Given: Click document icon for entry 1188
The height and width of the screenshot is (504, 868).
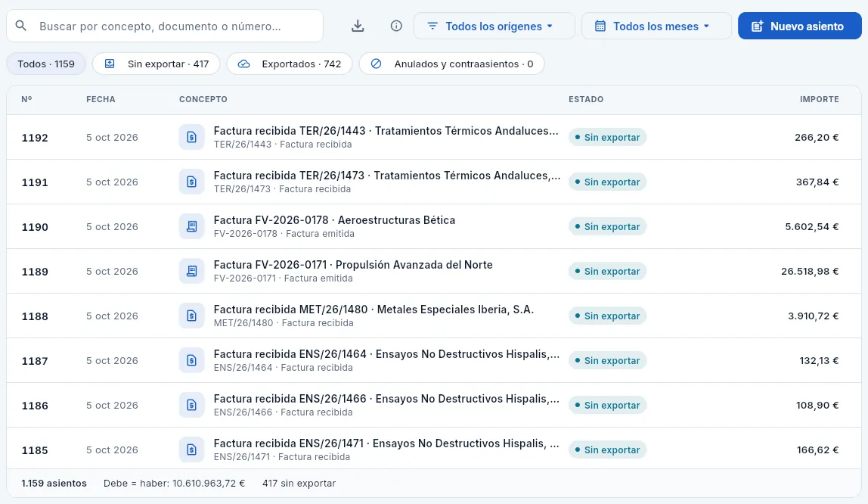Looking at the screenshot, I should point(191,316).
